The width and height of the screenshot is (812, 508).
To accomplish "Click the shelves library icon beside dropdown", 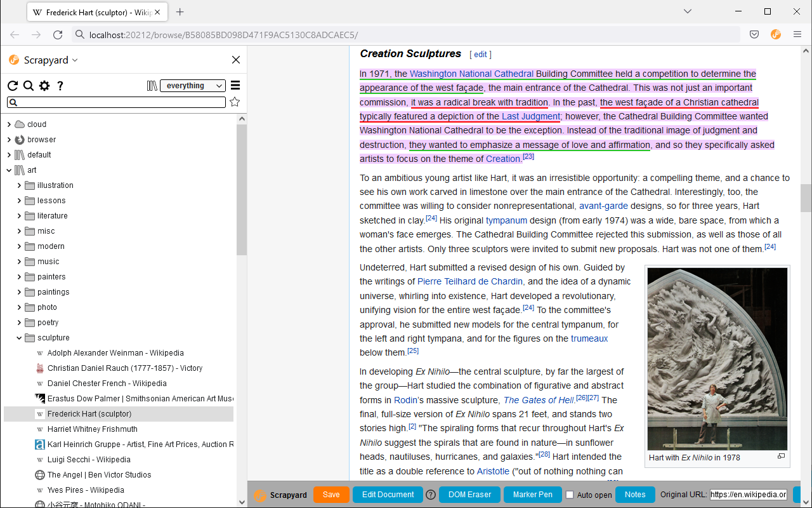I will (152, 86).
